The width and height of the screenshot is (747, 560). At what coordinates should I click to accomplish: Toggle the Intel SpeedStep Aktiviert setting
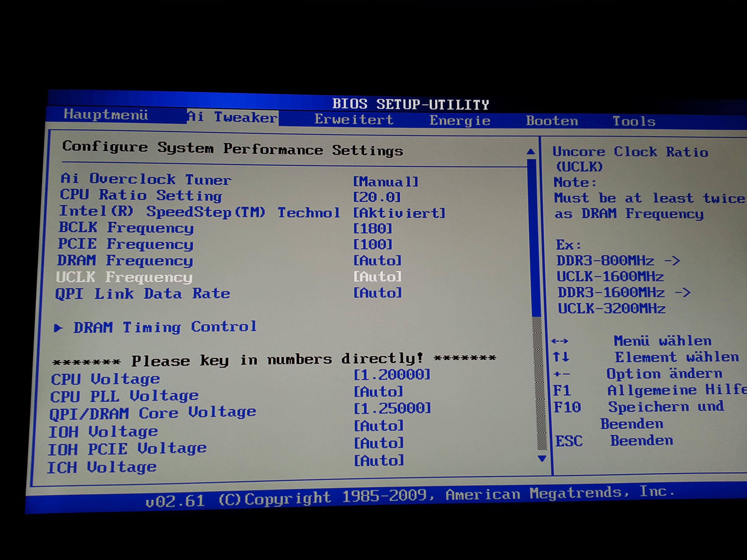pos(399,213)
